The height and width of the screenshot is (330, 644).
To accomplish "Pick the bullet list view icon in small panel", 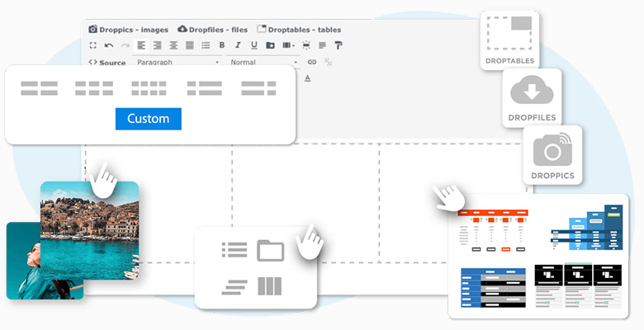I will 234,250.
